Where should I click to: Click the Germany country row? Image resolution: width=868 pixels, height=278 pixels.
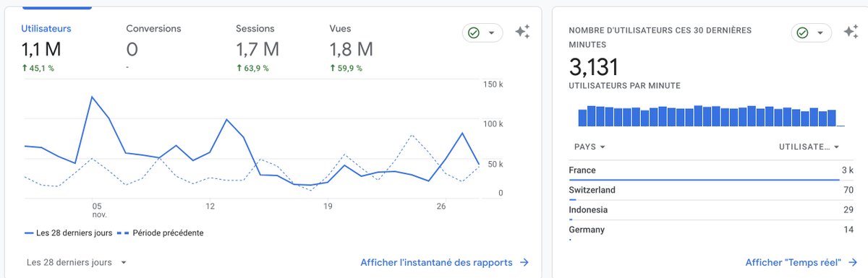click(712, 230)
